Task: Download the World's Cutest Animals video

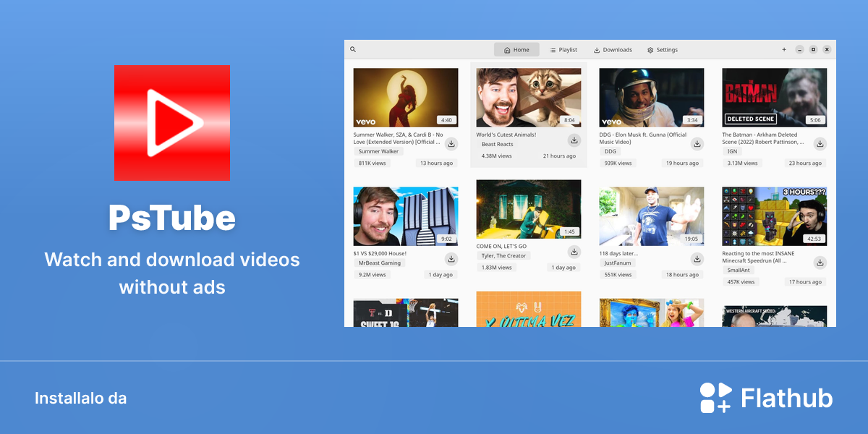Action: click(574, 140)
